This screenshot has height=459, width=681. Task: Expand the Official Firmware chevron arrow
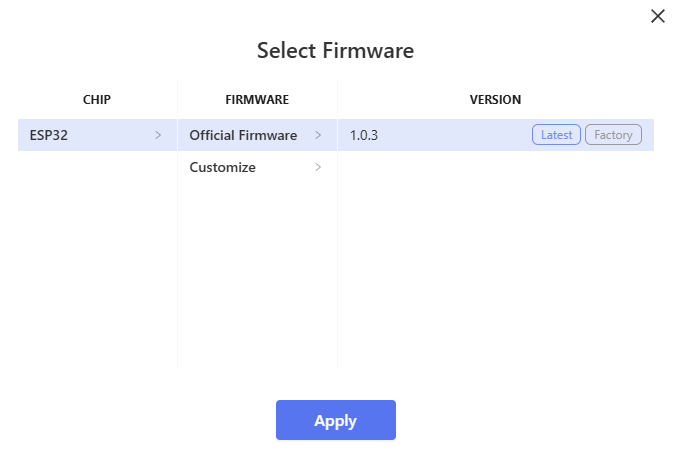pos(318,135)
